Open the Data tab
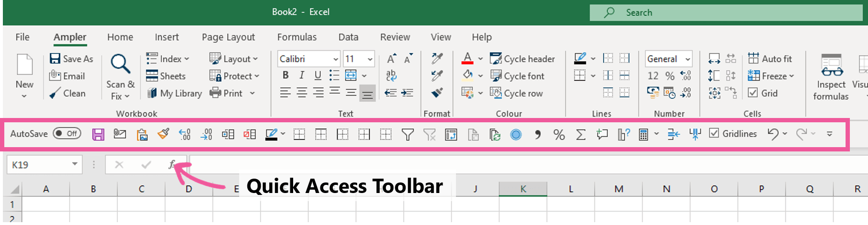 click(x=349, y=37)
